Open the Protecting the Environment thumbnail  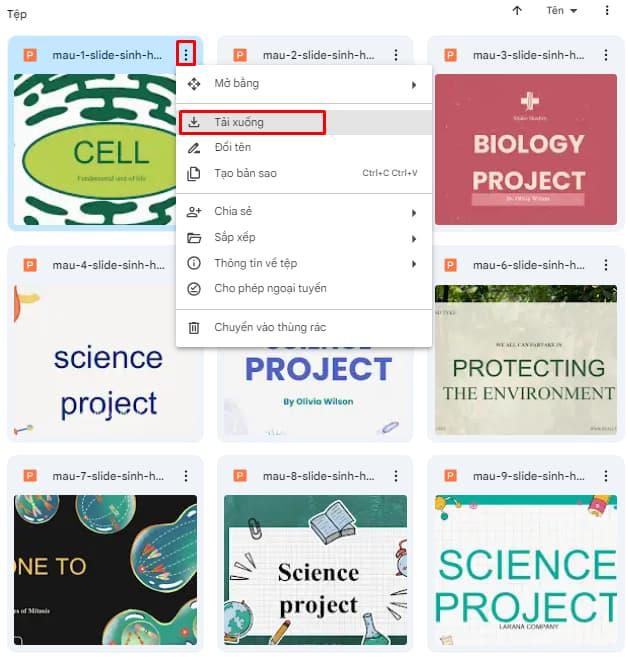526,360
